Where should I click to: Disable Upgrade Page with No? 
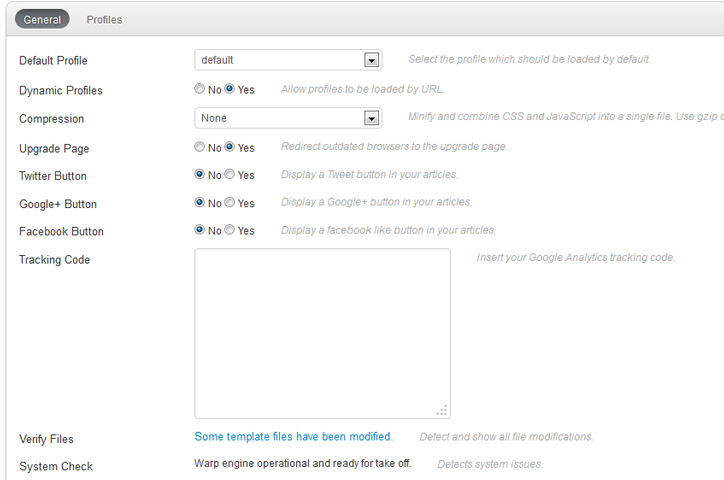click(200, 147)
